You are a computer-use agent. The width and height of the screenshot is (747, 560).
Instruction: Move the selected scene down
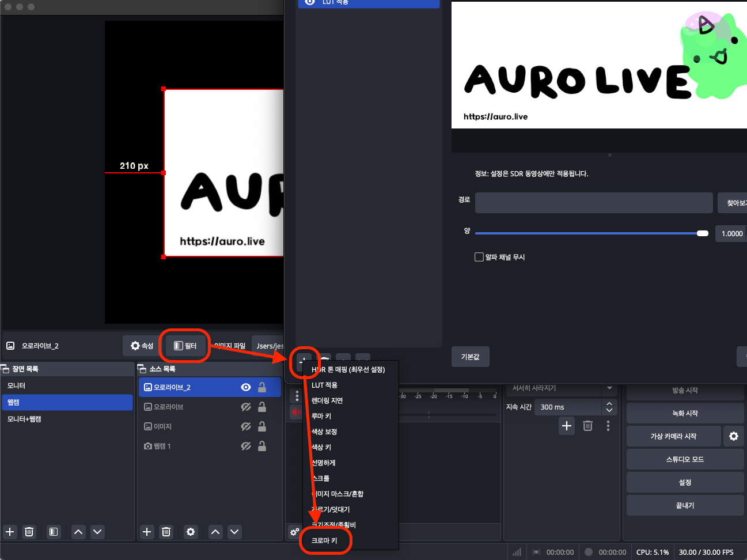97,532
